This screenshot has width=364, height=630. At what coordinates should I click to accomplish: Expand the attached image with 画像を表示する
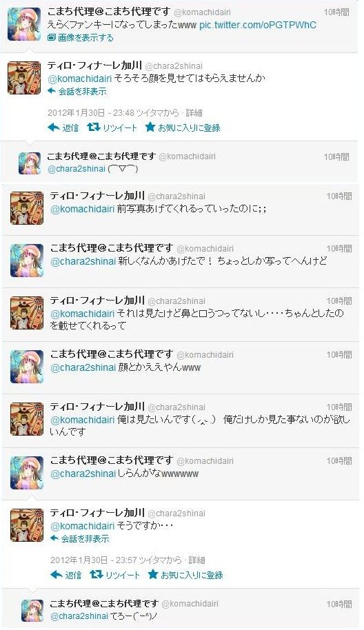[85, 38]
